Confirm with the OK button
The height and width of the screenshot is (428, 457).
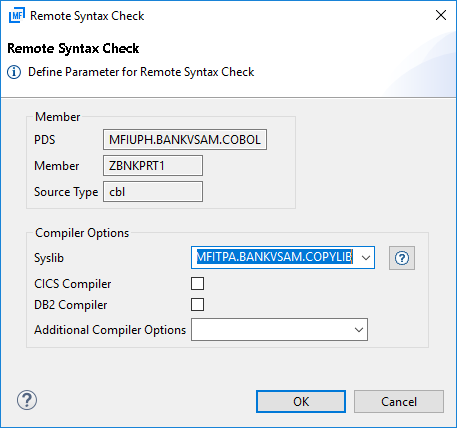[301, 402]
